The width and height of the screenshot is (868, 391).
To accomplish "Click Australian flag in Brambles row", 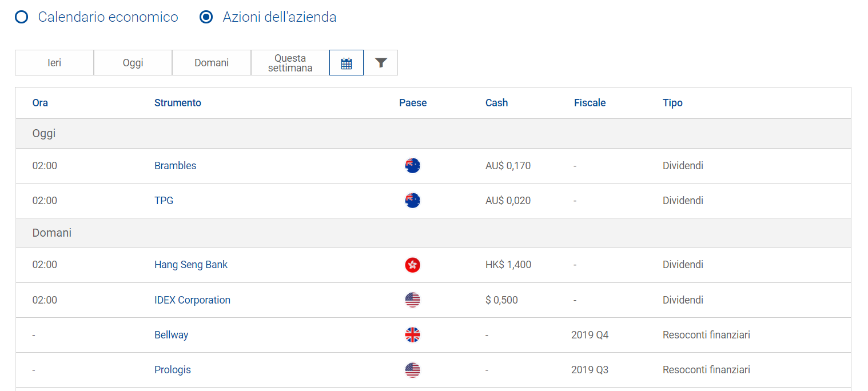I will point(412,166).
